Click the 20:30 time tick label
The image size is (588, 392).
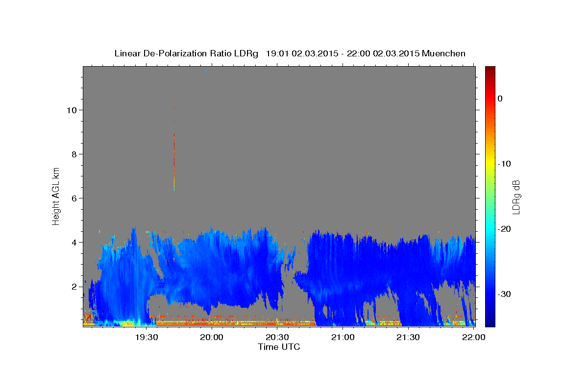click(x=277, y=337)
